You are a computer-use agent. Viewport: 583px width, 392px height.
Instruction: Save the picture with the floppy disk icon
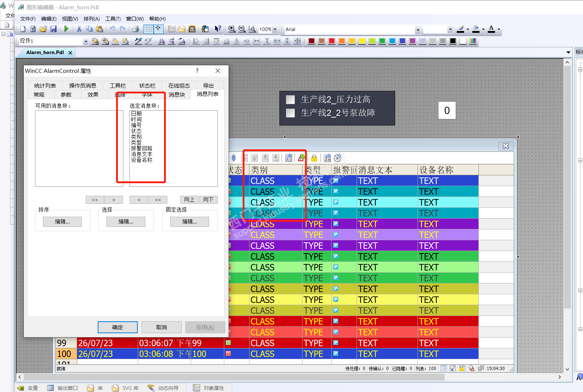pos(53,29)
